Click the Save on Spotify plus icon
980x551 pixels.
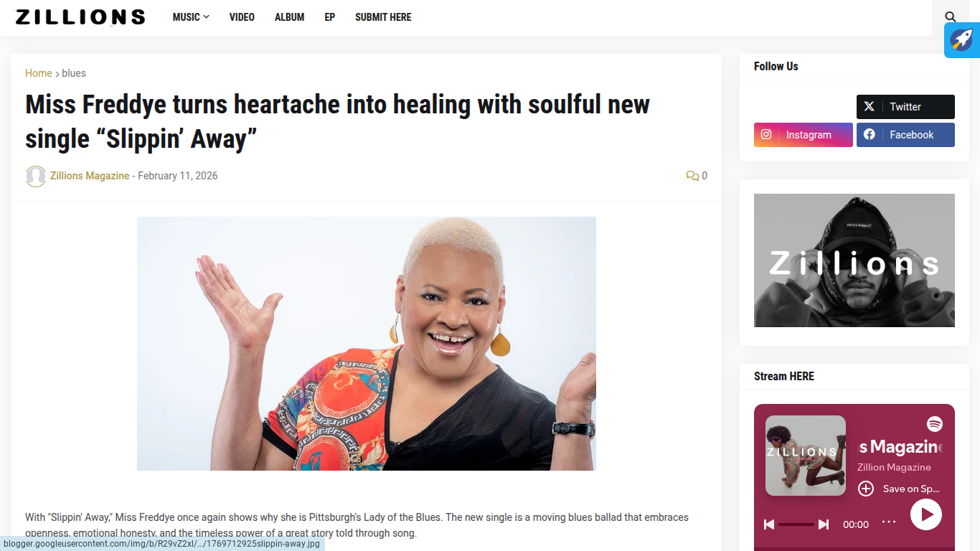pos(866,489)
